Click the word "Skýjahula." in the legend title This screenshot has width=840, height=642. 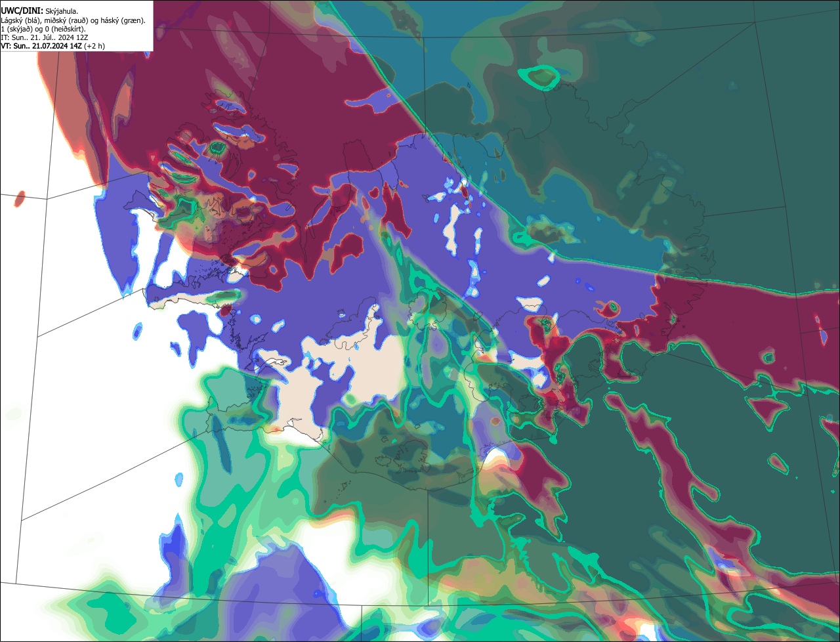(62, 12)
